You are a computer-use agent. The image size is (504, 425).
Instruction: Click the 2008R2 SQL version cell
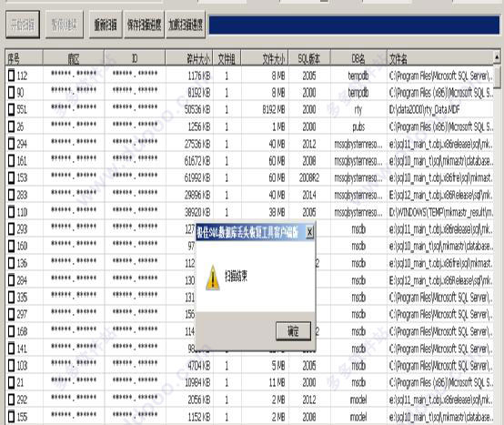click(309, 177)
